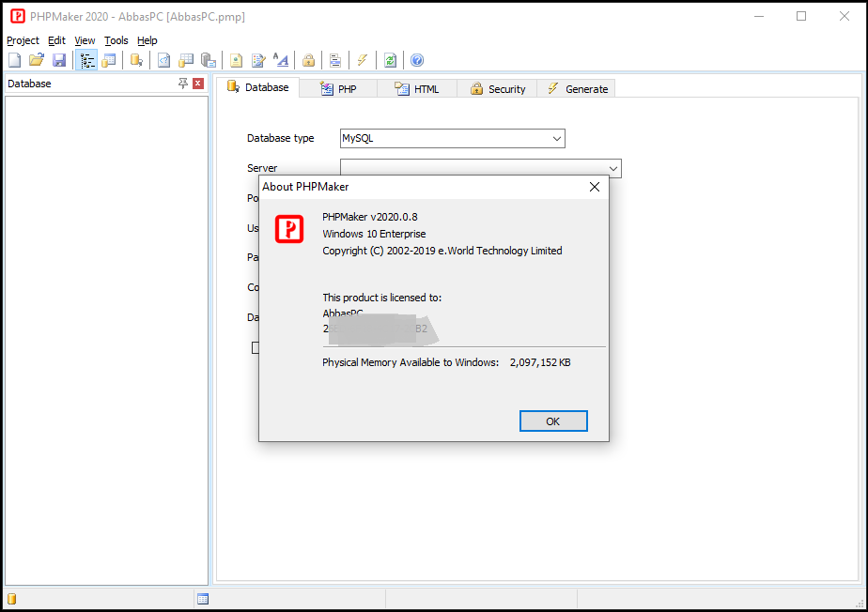Viewport: 868px width, 612px height.
Task: Switch to the Database tab
Action: coord(257,87)
